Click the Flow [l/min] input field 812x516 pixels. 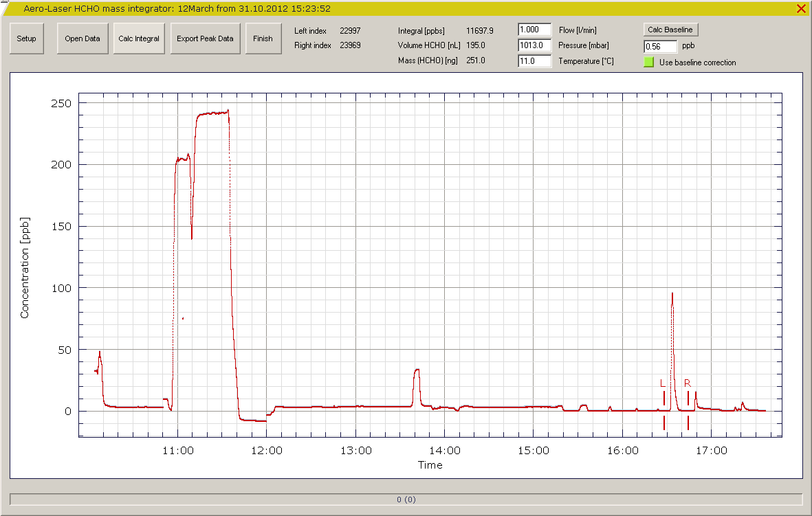pos(534,30)
